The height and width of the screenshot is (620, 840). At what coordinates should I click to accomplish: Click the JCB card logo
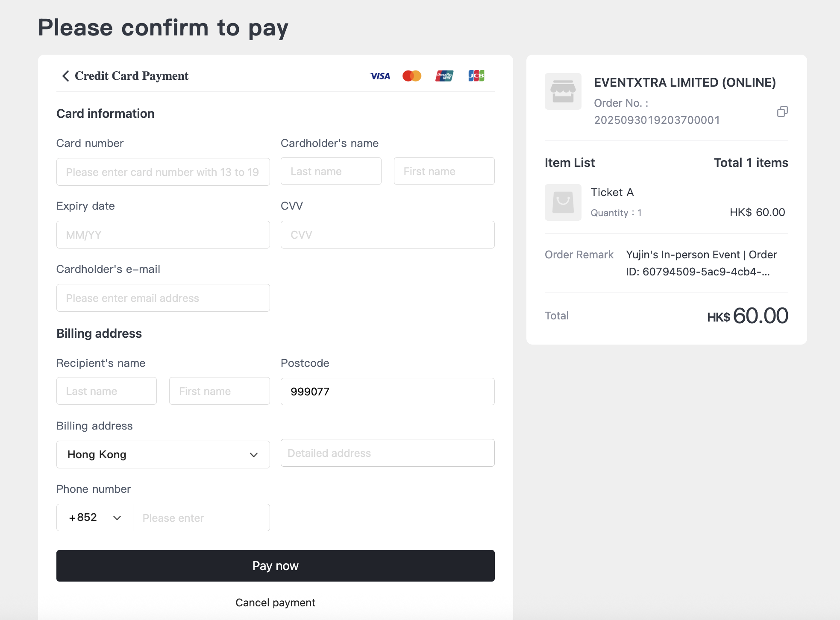(x=476, y=76)
